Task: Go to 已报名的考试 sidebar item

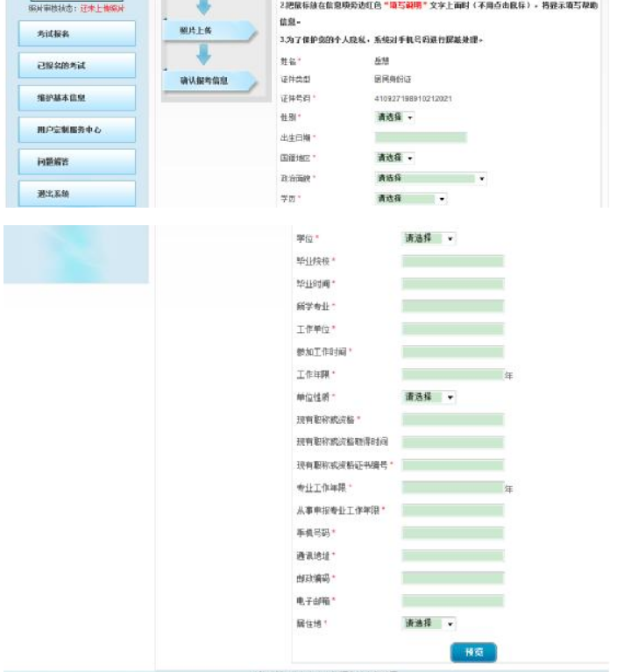Action: pos(76,66)
